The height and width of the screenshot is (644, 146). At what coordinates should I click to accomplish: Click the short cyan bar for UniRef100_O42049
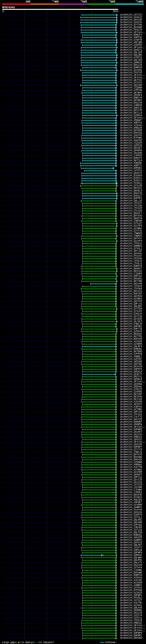103,284
